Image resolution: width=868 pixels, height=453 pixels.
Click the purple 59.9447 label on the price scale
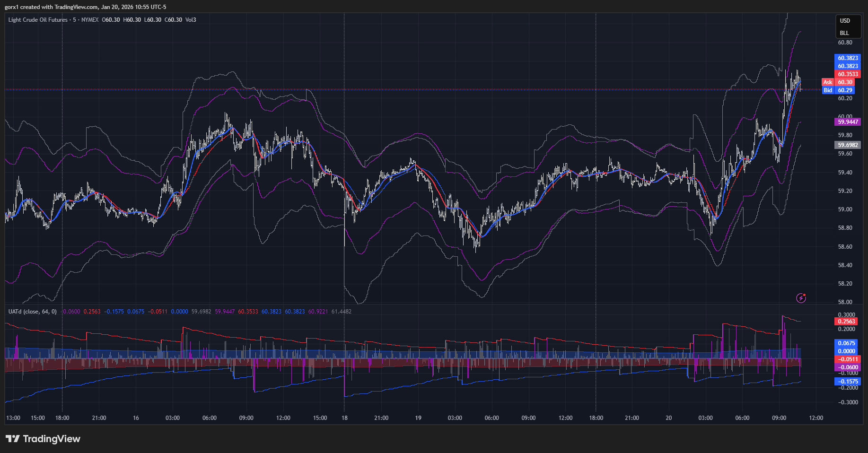(848, 122)
